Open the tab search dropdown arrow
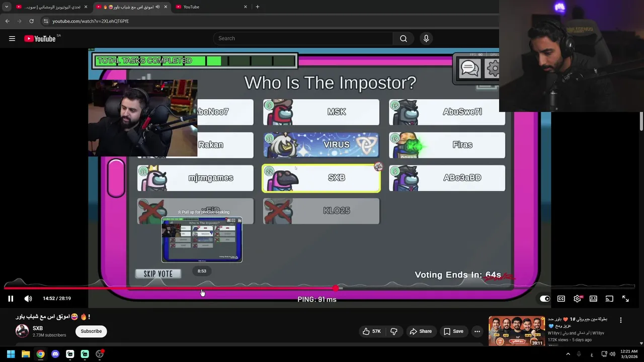644x362 pixels. pyautogui.click(x=7, y=7)
